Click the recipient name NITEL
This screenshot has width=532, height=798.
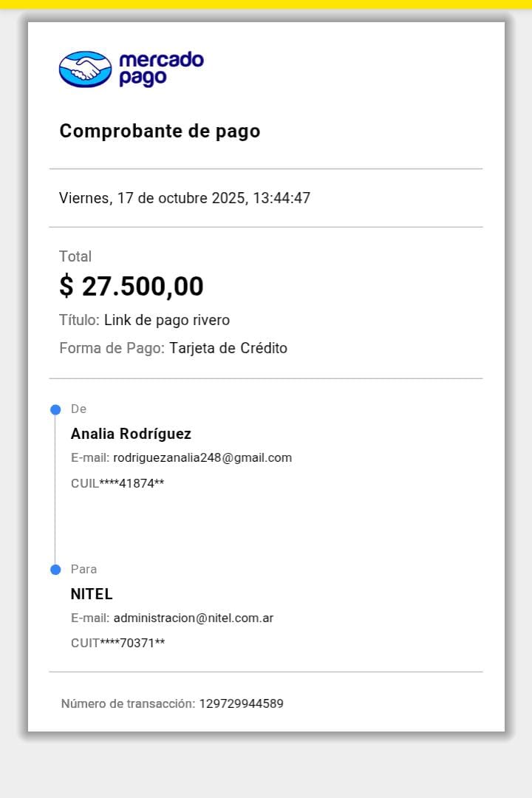92,594
